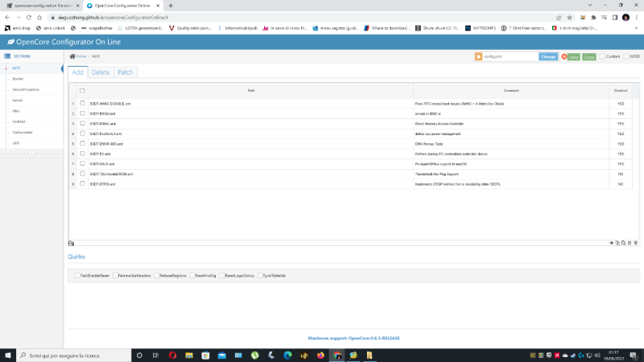The height and width of the screenshot is (362, 644).
Task: Click the red X icon beside Save
Action: (564, 56)
